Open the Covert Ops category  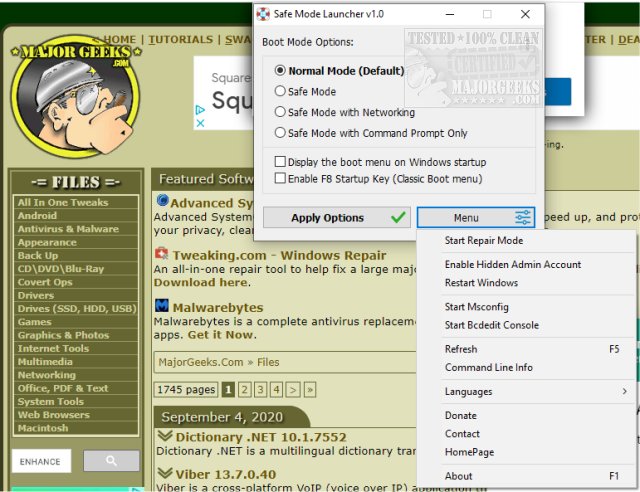pos(76,282)
